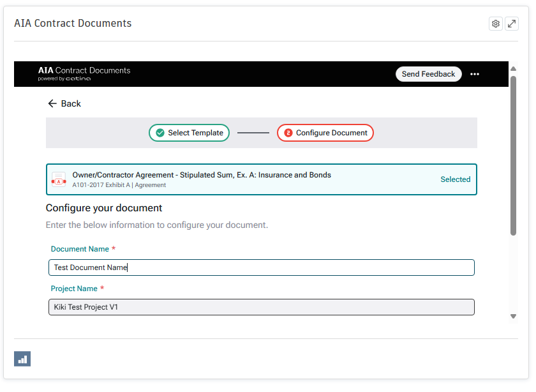Open the bar chart analytics icon
536x392 pixels.
pyautogui.click(x=22, y=359)
